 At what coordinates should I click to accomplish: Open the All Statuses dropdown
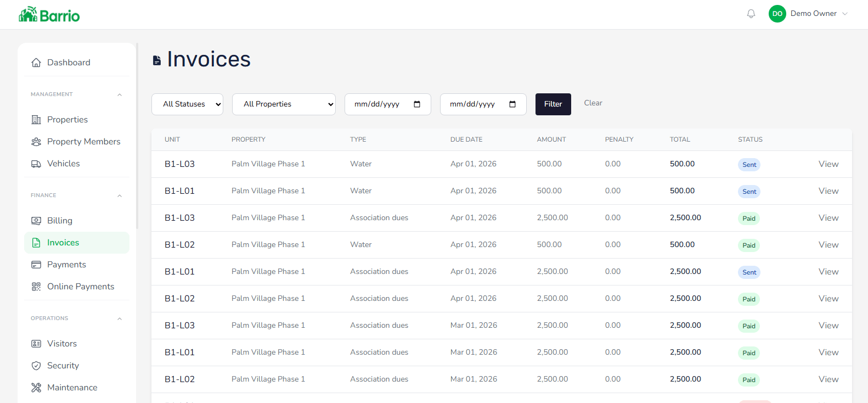tap(187, 104)
